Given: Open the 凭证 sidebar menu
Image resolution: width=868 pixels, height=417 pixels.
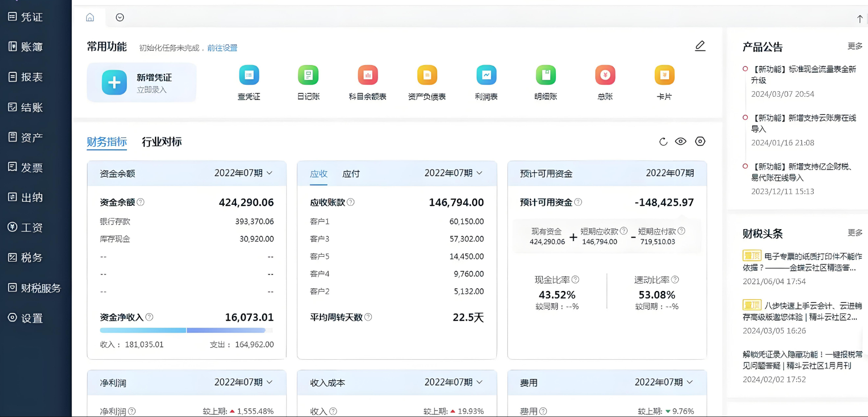Looking at the screenshot, I should [26, 17].
